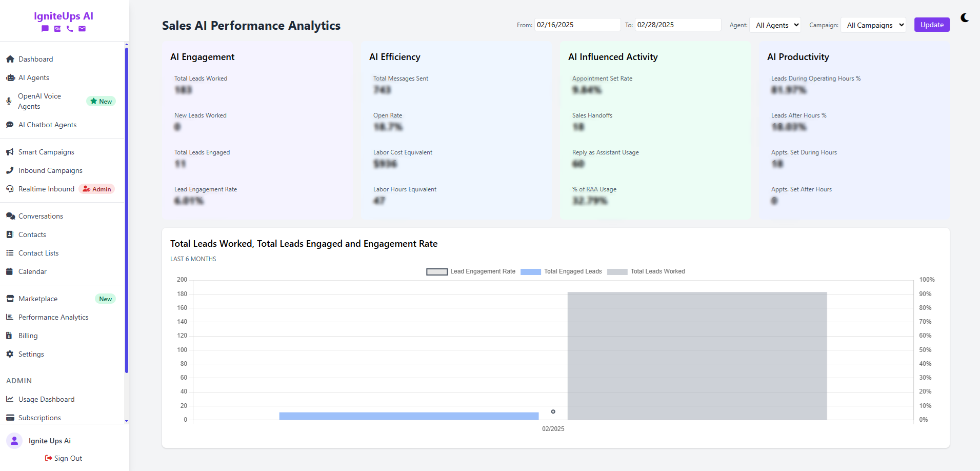This screenshot has height=471, width=980.
Task: Click the headset icon for Realtime Inbound
Action: tap(10, 189)
